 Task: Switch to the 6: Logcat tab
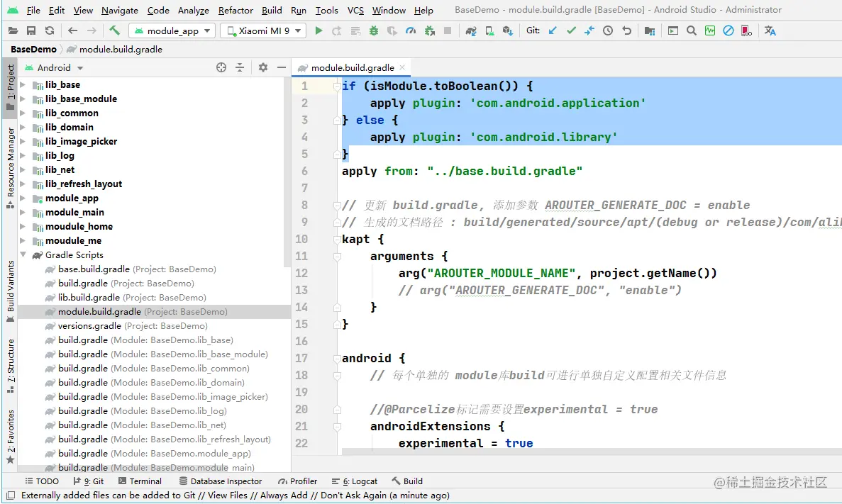354,481
